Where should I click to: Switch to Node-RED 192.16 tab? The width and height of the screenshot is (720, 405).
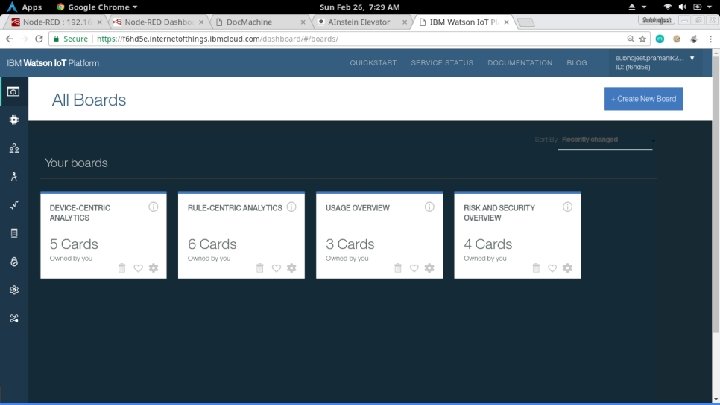pos(56,22)
